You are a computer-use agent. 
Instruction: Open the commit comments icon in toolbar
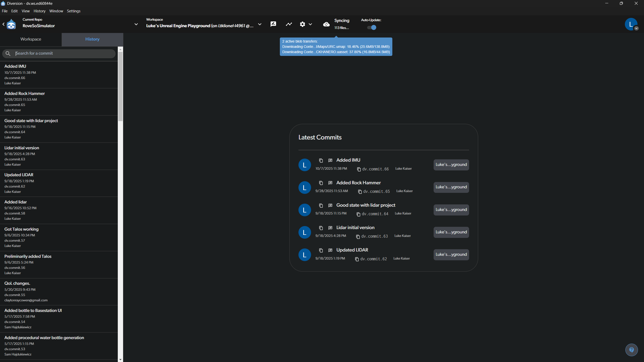click(x=273, y=24)
